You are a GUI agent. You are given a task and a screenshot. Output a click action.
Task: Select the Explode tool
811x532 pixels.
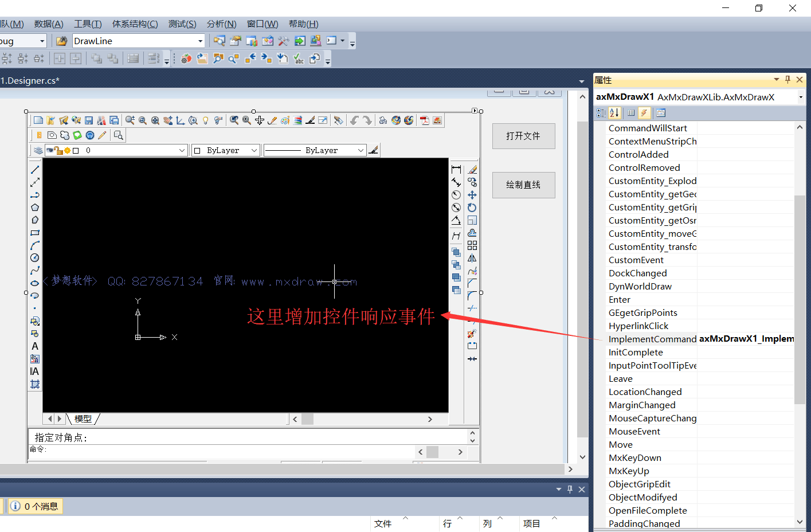tap(472, 333)
